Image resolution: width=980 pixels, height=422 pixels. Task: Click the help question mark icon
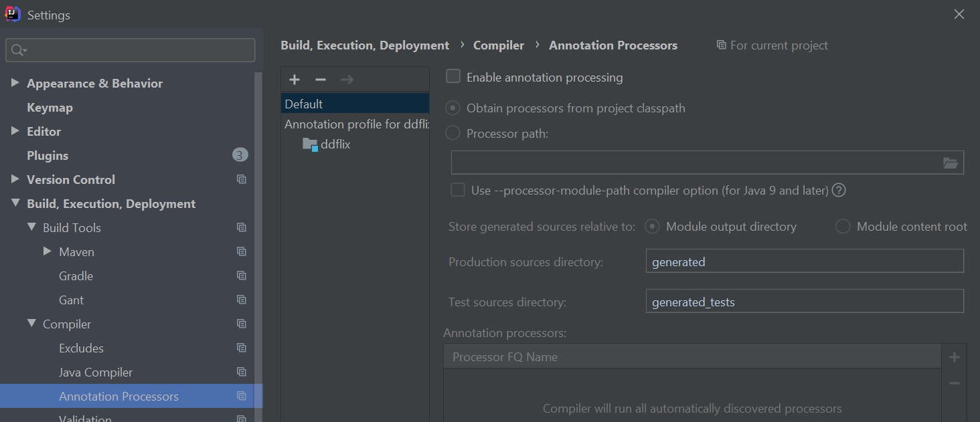coord(839,191)
